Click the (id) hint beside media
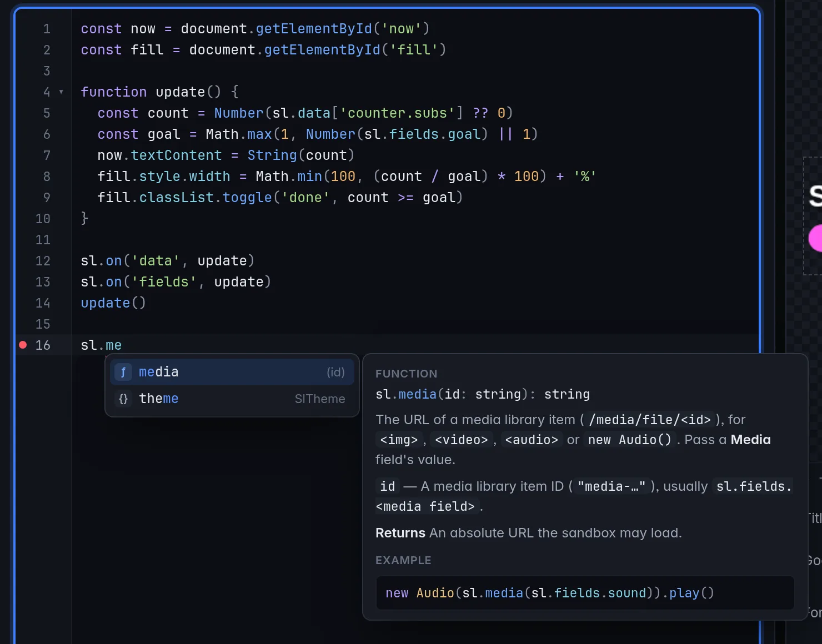The image size is (822, 644). (x=335, y=372)
